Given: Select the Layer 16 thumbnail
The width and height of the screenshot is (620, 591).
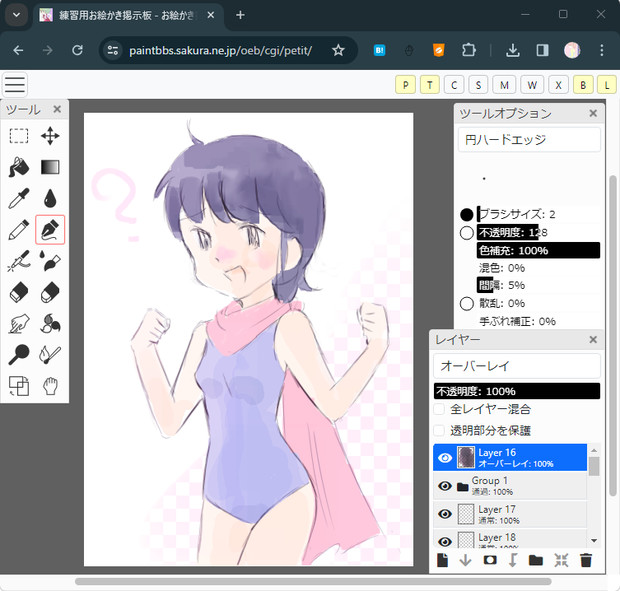Looking at the screenshot, I should pos(466,458).
